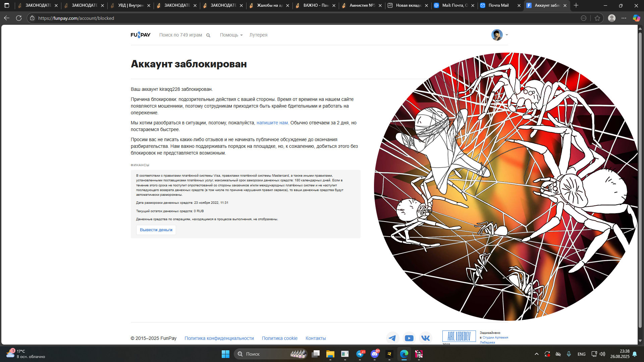
Task: Refresh the current page
Action: point(19,18)
